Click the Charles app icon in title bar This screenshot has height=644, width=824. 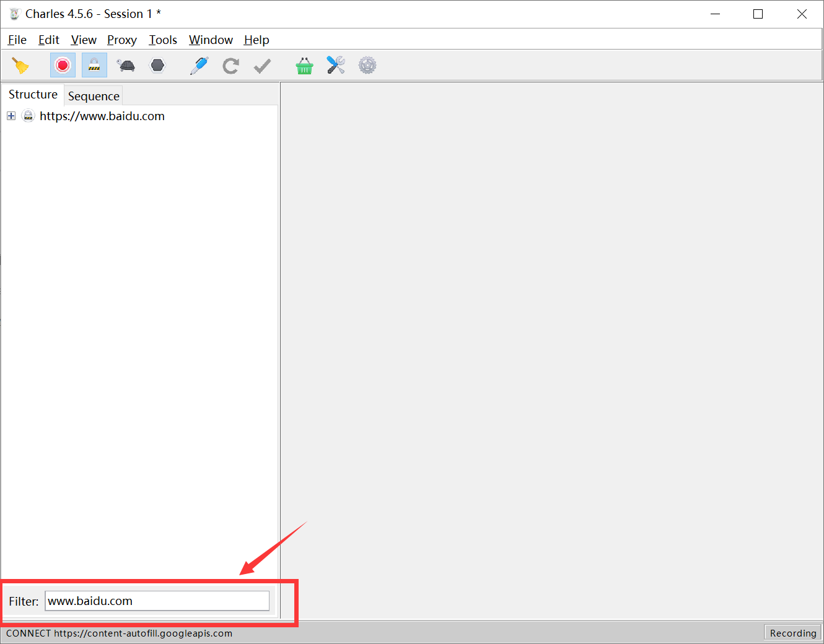(15, 14)
